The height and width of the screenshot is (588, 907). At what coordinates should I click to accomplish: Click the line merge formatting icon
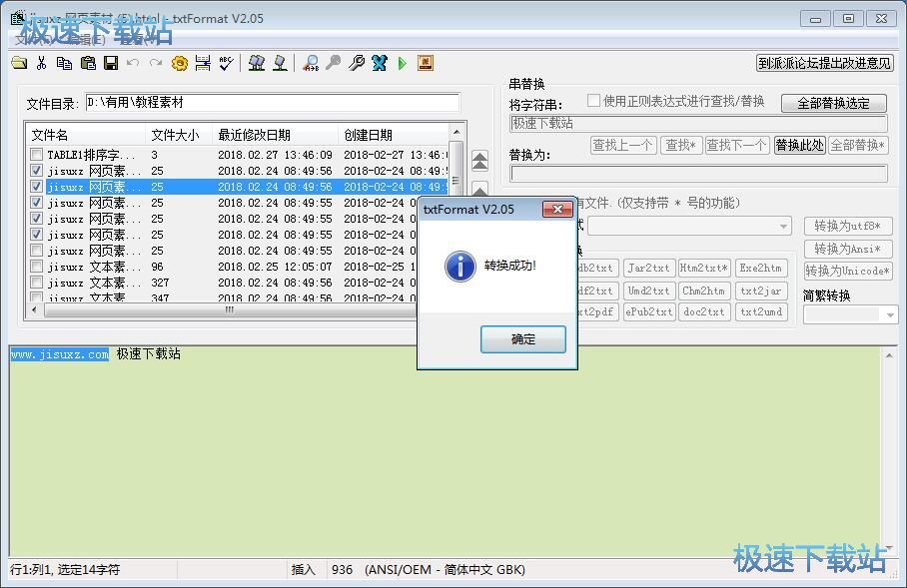[x=203, y=63]
